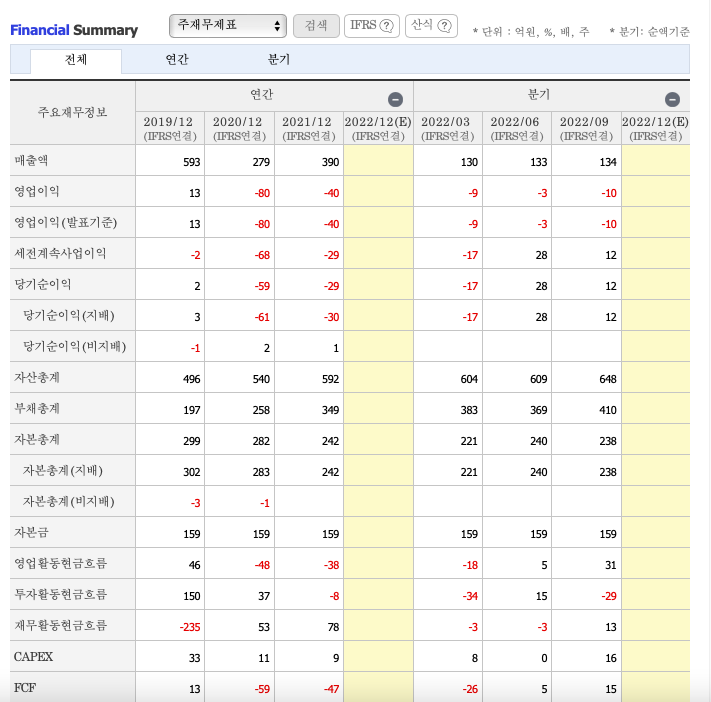
Task: Click the 46 value in 영업활동현금흐름 row
Action: (195, 565)
